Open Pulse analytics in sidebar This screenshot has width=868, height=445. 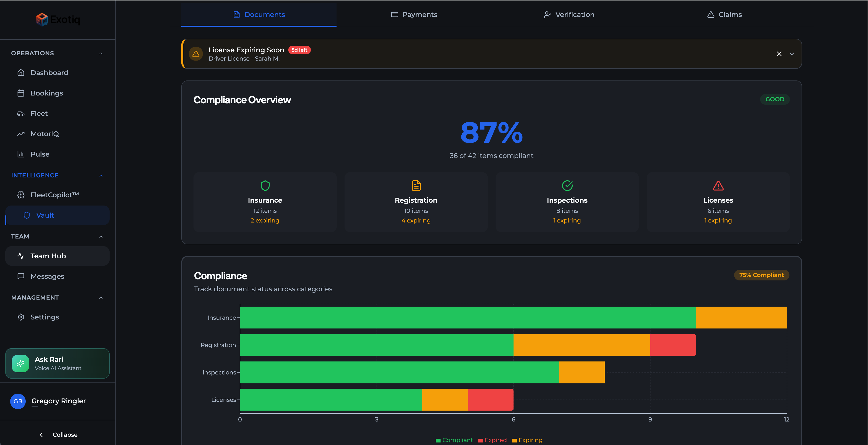click(x=40, y=154)
